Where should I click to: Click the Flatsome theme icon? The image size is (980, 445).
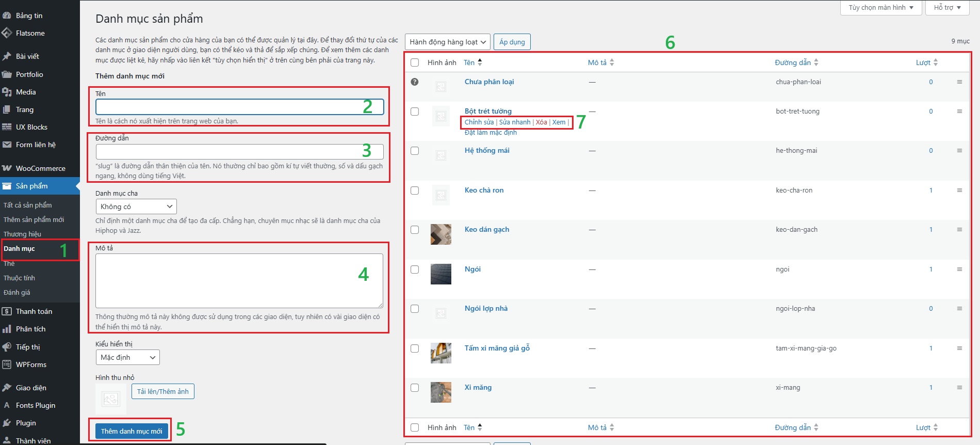tap(7, 33)
